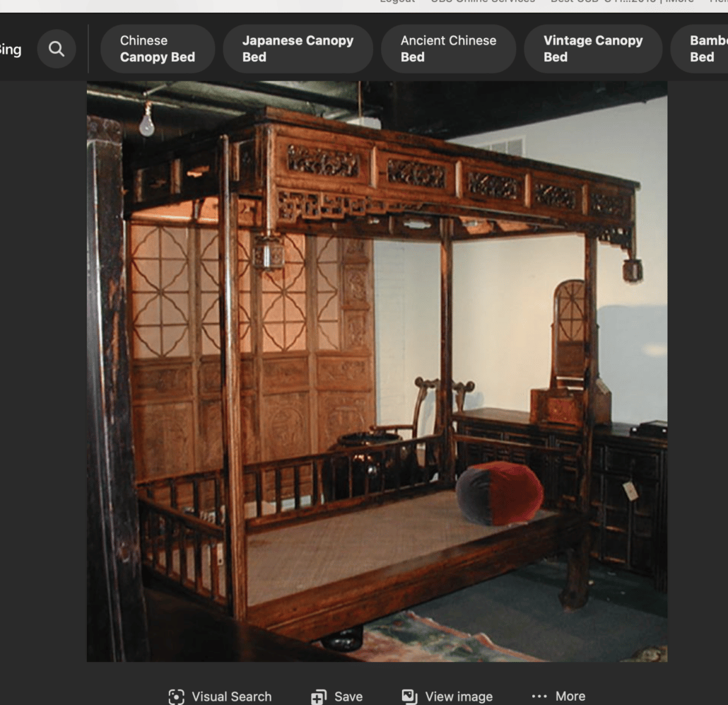The image size is (728, 705).
Task: Click the Bing logo text
Action: point(10,50)
